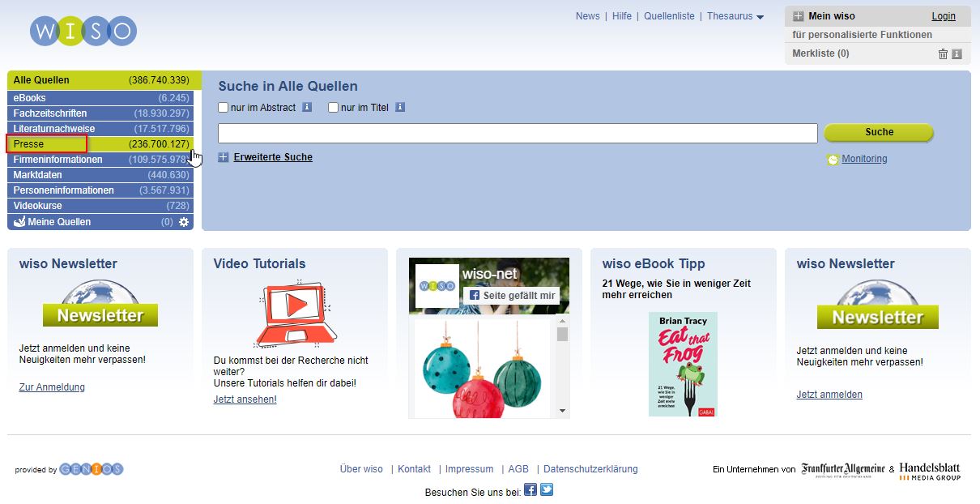Enable the nur im Abstract checkbox
This screenshot has height=504, width=980.
224,107
